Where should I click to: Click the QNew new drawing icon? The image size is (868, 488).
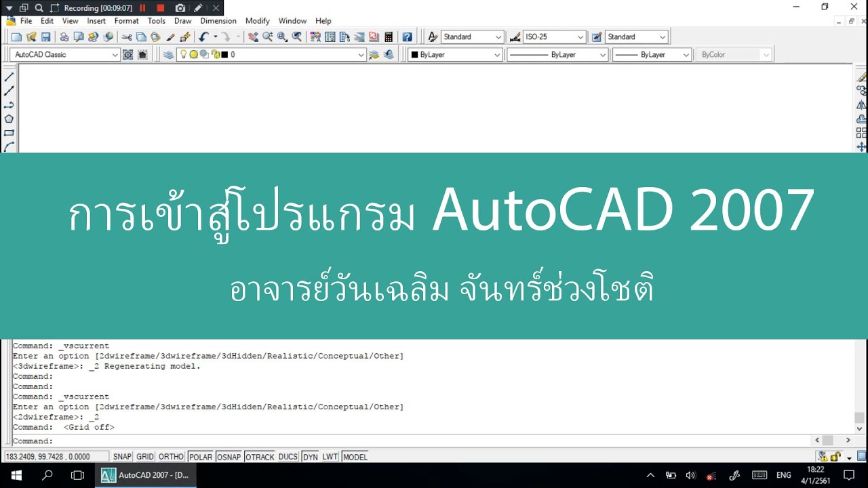point(16,37)
